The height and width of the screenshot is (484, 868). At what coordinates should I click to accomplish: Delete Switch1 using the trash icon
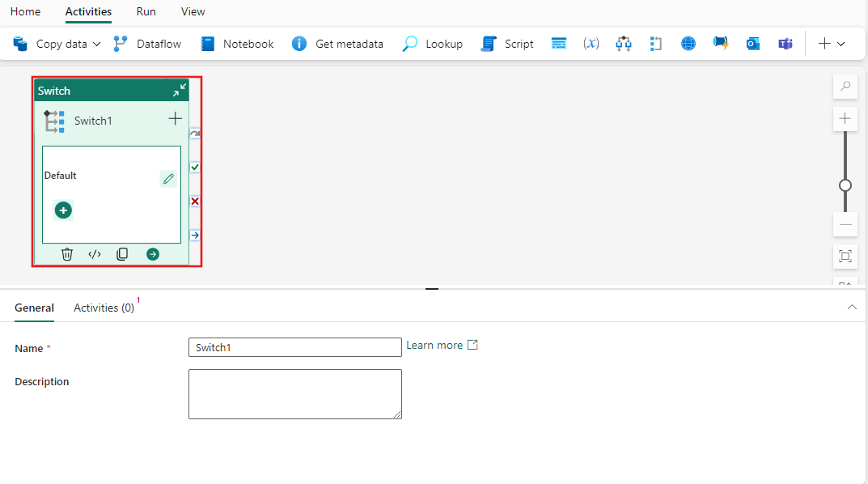67,253
